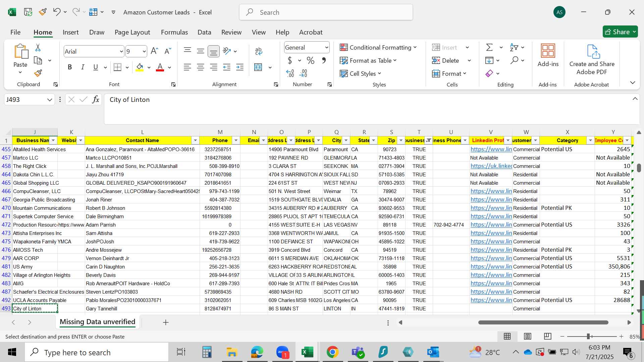Click the yellow Fill Color swatch button
This screenshot has height=362, width=644.
(140, 67)
